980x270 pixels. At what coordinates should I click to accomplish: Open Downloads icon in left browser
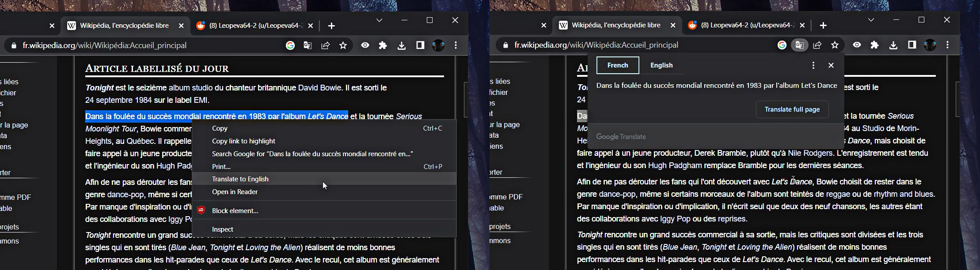pos(402,45)
